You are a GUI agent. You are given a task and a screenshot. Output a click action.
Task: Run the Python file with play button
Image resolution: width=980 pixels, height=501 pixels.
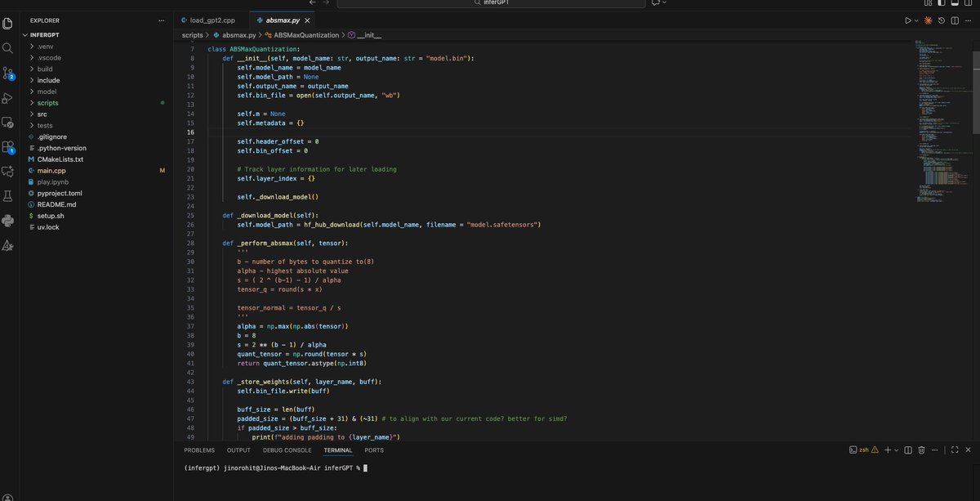coord(907,20)
